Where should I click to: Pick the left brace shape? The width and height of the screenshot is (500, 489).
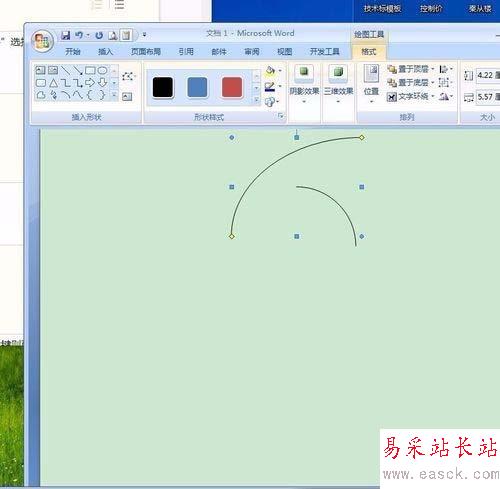[x=90, y=95]
